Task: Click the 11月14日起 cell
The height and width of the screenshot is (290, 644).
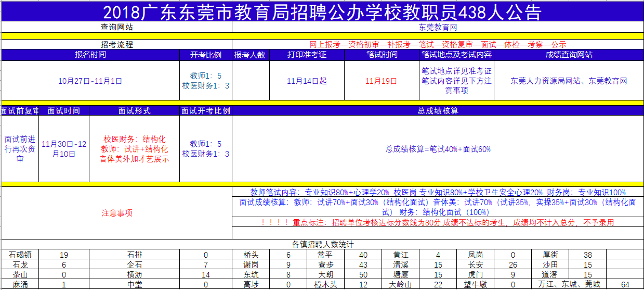Action: click(x=307, y=81)
